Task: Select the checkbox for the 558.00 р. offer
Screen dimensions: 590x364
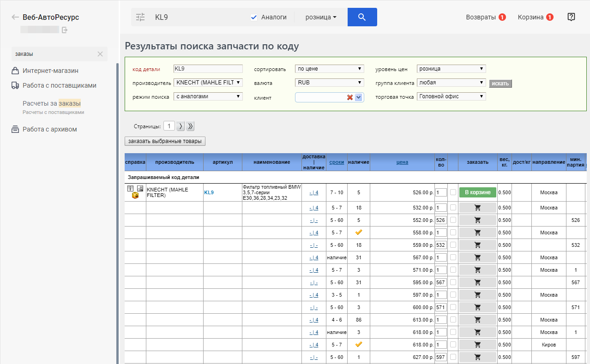Action: point(453,233)
